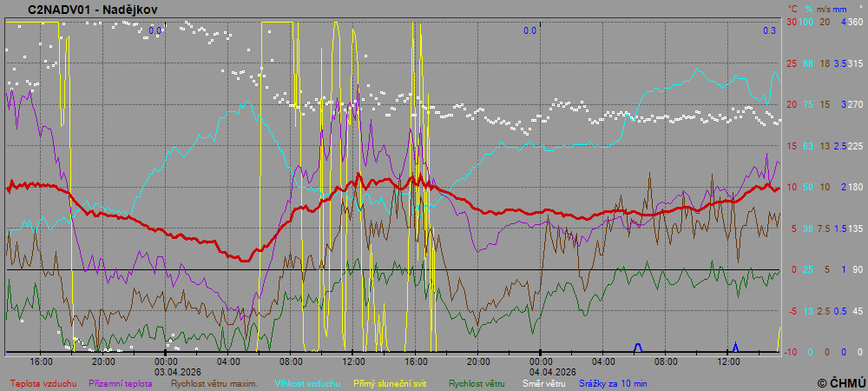Click the ČHMÚ copyright text
Viewport: 868px width, 391px height.
[x=841, y=382]
